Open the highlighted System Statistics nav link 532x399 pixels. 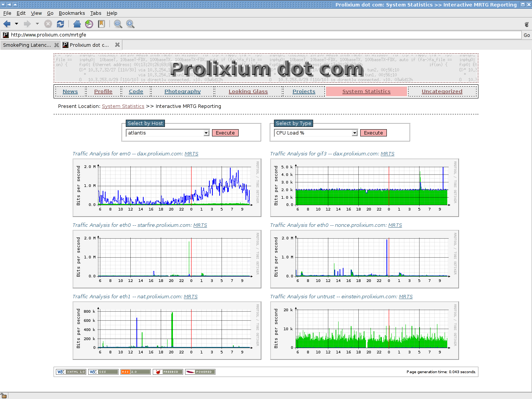coord(366,92)
